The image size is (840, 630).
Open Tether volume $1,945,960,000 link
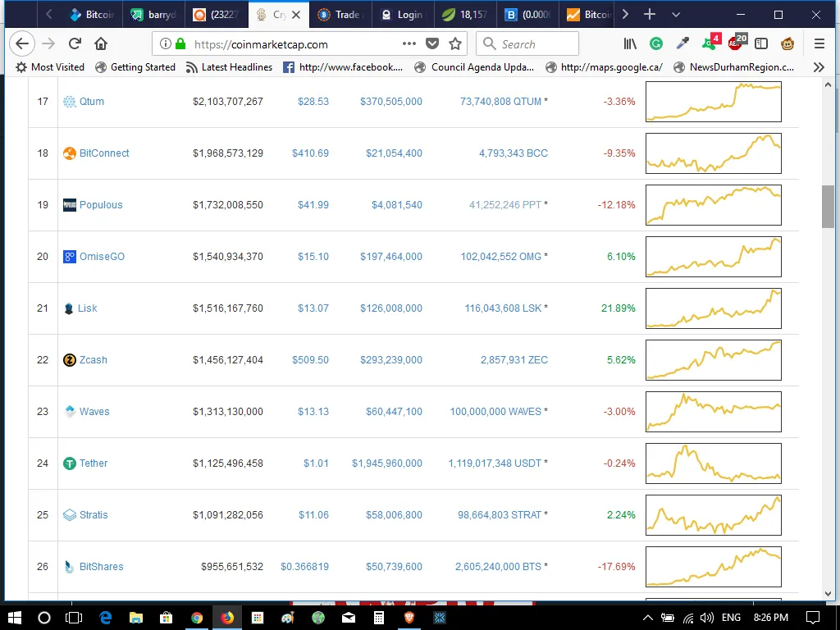click(x=387, y=463)
